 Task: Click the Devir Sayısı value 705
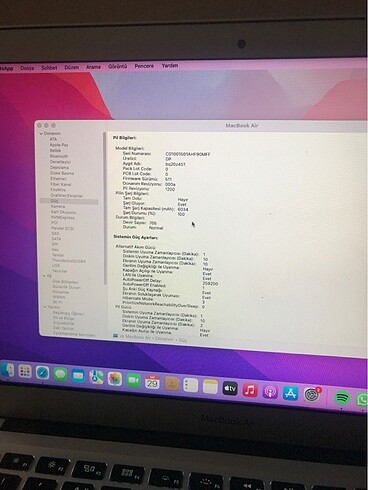point(153,223)
